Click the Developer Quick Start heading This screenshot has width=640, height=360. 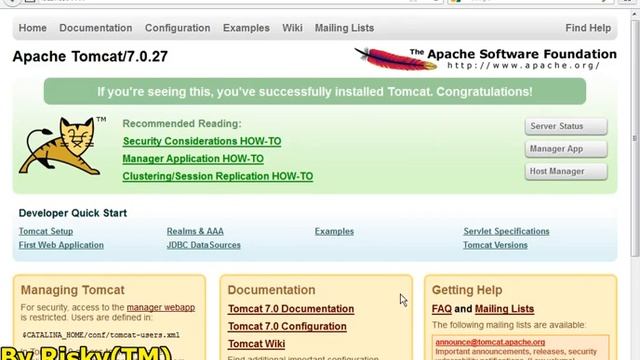point(73,213)
